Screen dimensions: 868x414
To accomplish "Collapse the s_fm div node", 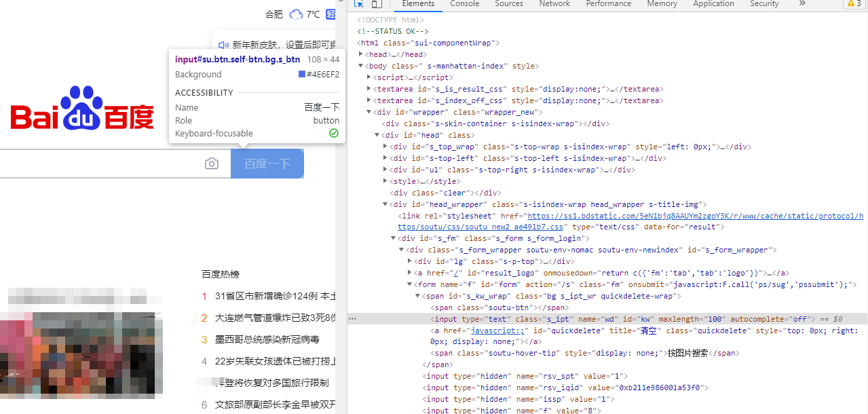I will coord(394,238).
